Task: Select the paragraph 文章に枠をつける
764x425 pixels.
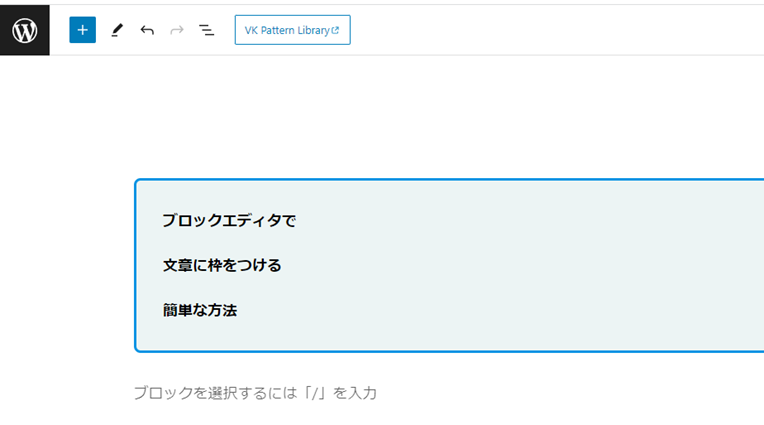Action: coord(222,265)
